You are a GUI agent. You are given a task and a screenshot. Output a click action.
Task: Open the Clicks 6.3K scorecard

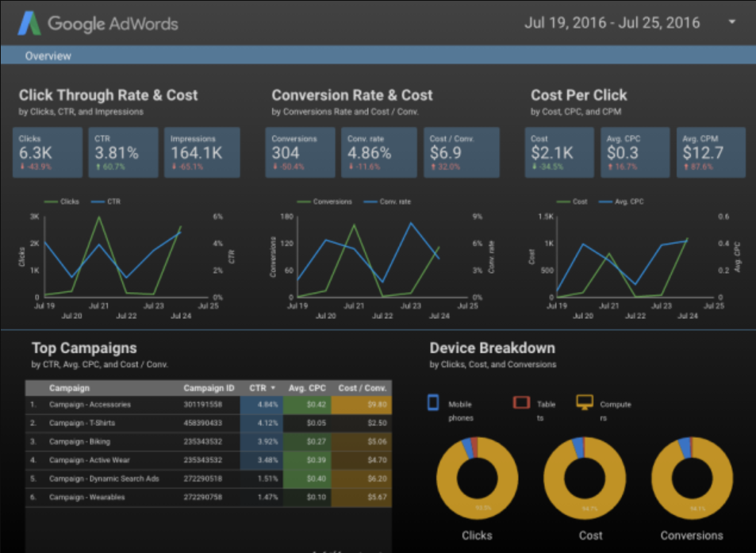coord(48,152)
